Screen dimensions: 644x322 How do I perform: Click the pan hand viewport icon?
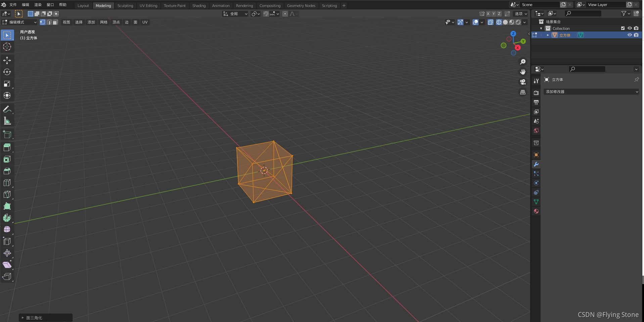tap(523, 72)
